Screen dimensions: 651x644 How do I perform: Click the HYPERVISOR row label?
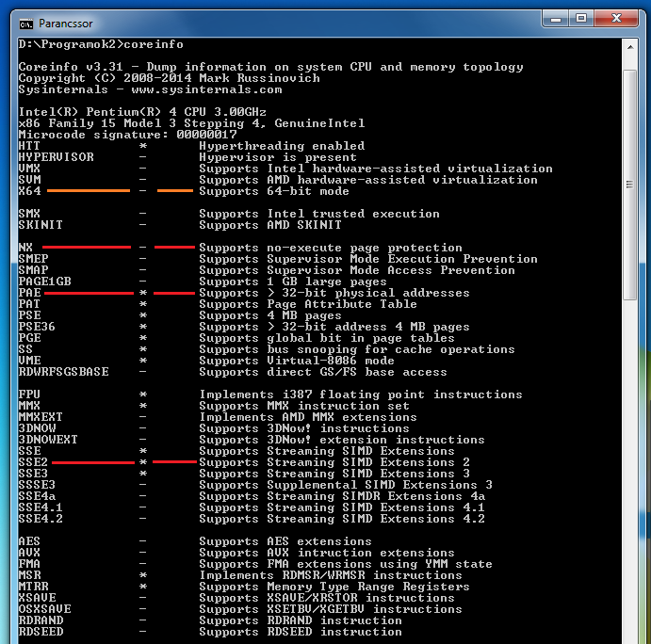(56, 157)
